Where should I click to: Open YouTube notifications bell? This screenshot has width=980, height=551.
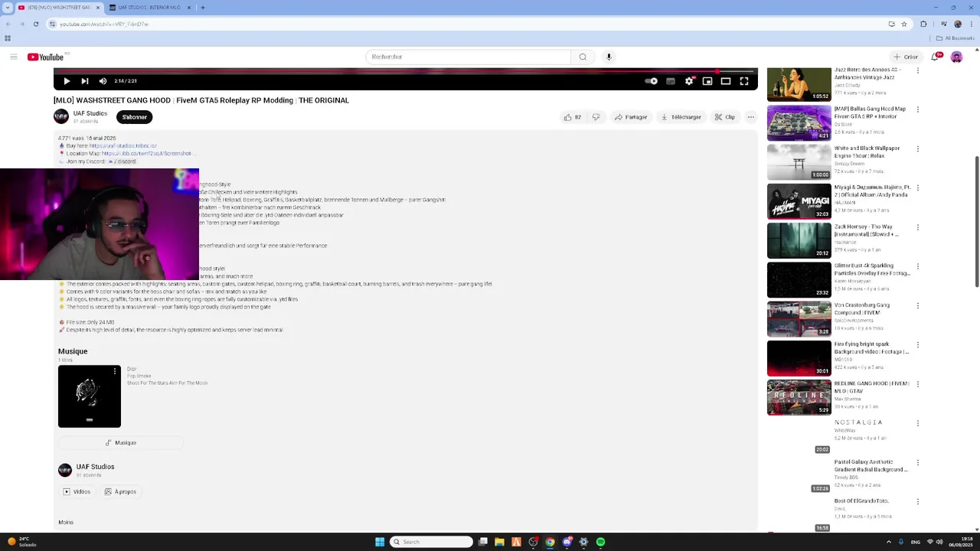pos(935,57)
